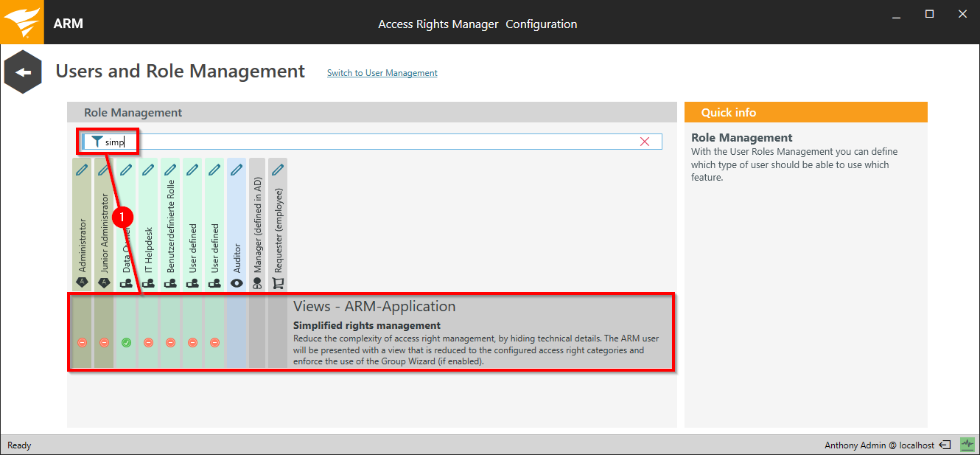Disable the green check for Data Owner
The width and height of the screenshot is (980, 455).
point(126,343)
